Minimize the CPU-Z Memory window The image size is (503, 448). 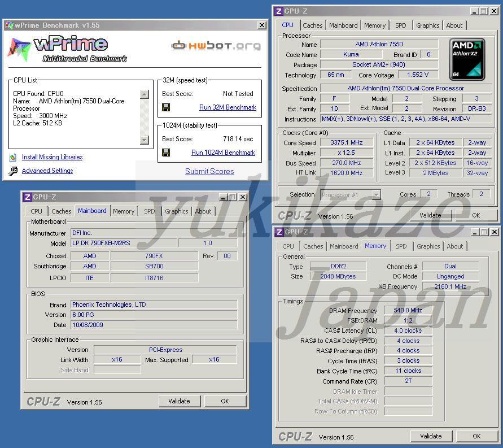pyautogui.click(x=475, y=232)
